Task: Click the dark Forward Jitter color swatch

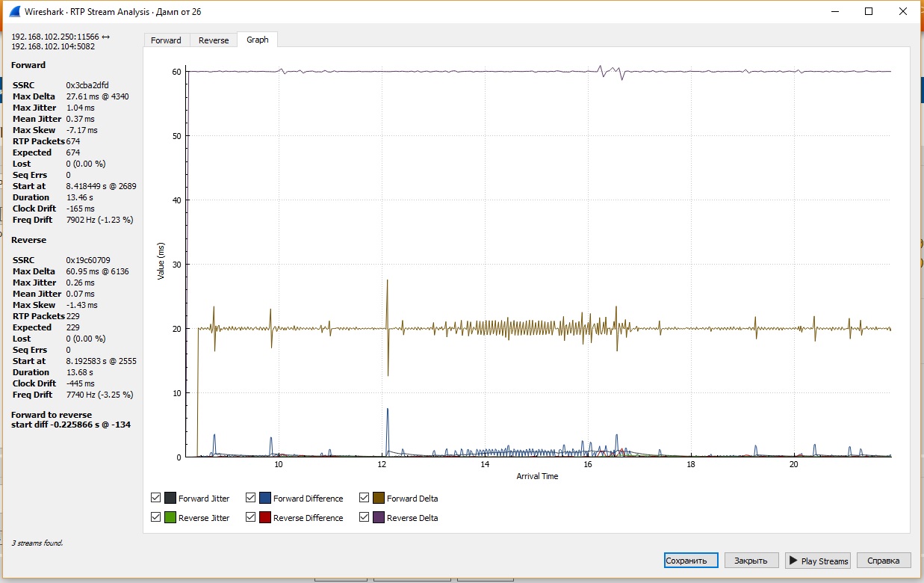Action: (170, 498)
